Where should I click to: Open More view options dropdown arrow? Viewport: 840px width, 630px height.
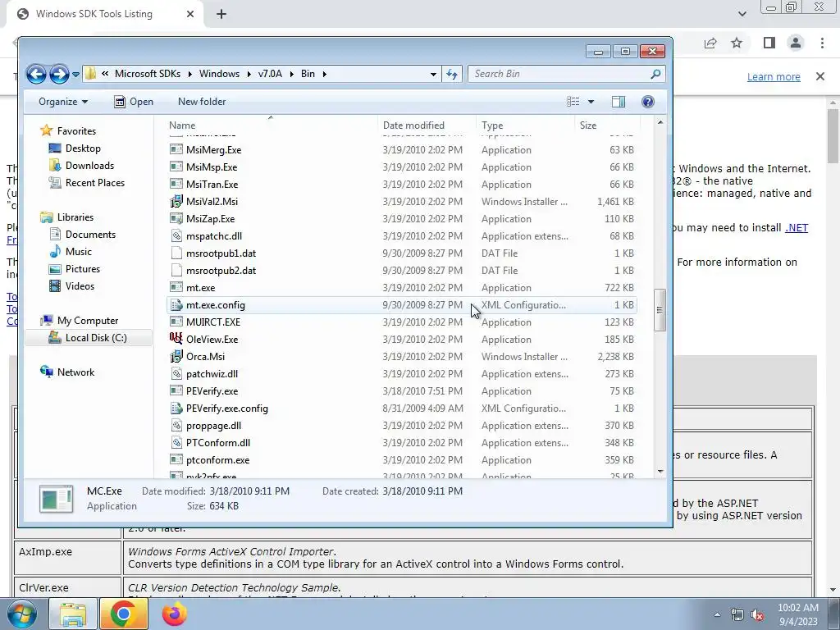[591, 102]
